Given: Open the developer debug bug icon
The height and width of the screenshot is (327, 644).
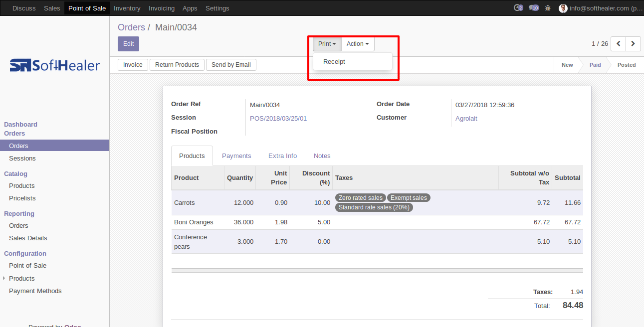Looking at the screenshot, I should point(548,8).
